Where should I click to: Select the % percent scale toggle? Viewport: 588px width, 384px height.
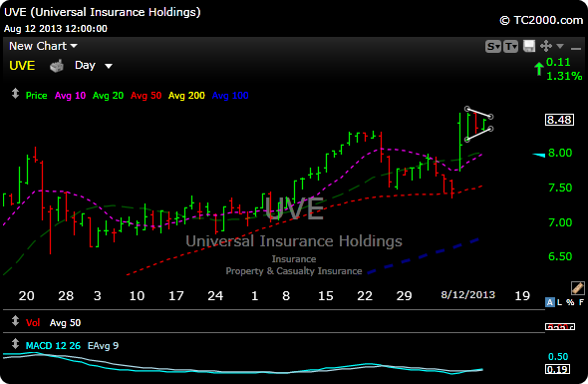point(570,302)
